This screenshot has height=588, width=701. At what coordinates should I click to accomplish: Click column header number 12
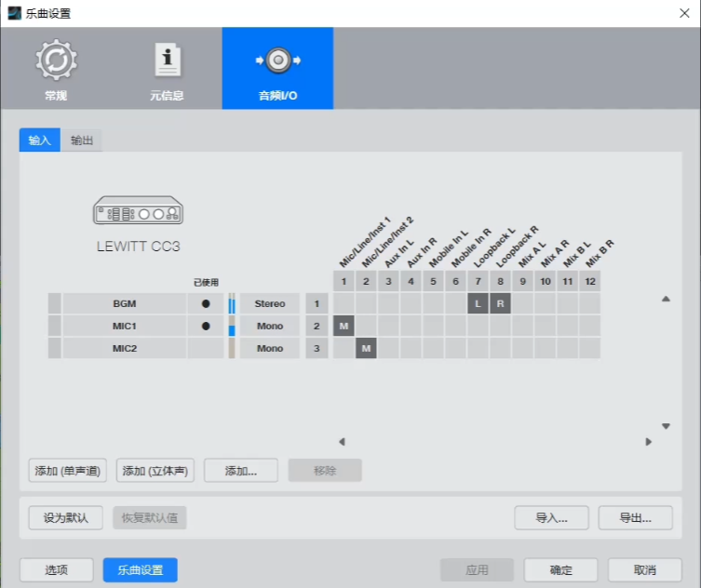pos(590,282)
